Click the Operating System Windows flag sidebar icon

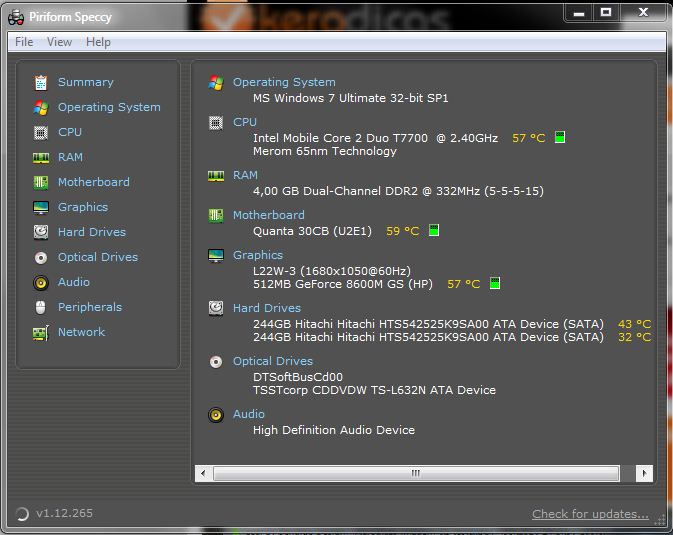pyautogui.click(x=41, y=107)
